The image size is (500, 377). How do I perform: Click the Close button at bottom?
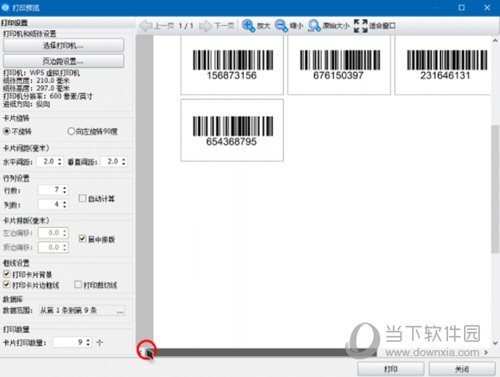(462, 369)
